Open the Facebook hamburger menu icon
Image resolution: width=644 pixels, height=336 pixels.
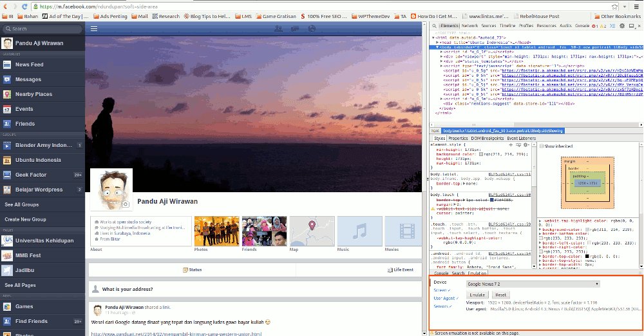point(94,29)
